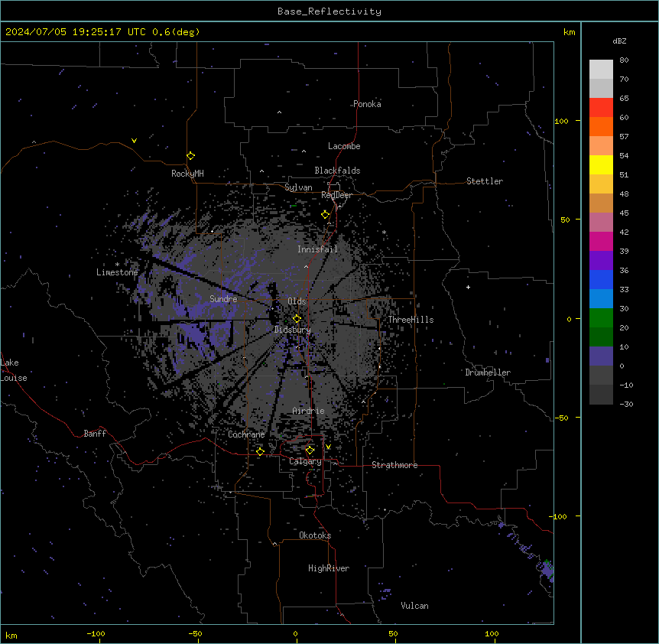Viewport: 659px width, 644px height.
Task: Click the dBZ legend heading
Action: coord(619,41)
